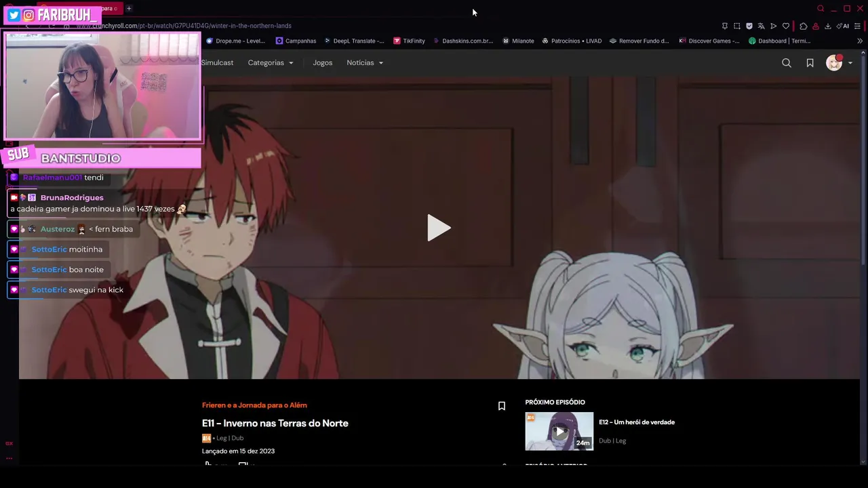
Task: Click the streamer webcam overlay
Action: [x=102, y=86]
